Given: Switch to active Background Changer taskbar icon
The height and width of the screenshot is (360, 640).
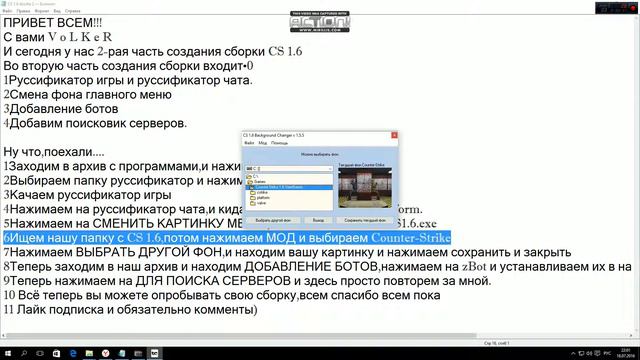Looking at the screenshot, I should (154, 353).
